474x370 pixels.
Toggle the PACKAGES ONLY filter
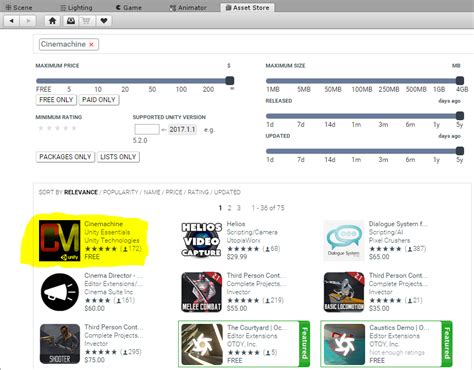click(65, 157)
